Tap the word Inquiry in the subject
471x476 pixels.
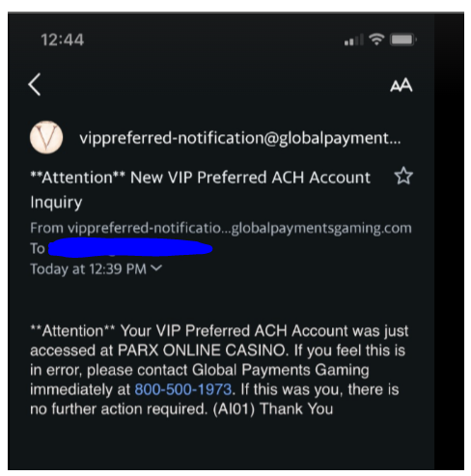[x=56, y=203]
